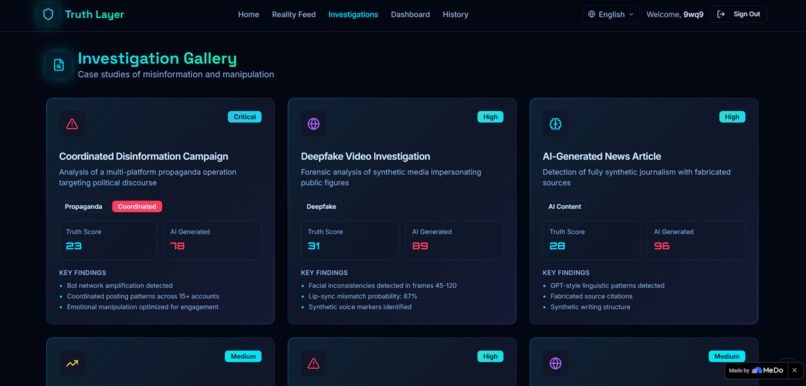Click the username 9wq9 in welcome text

tap(693, 14)
